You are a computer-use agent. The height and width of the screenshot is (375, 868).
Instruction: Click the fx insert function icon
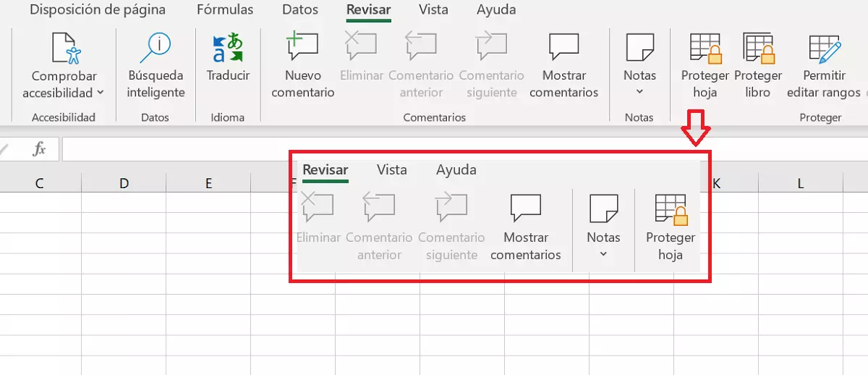pos(40,149)
